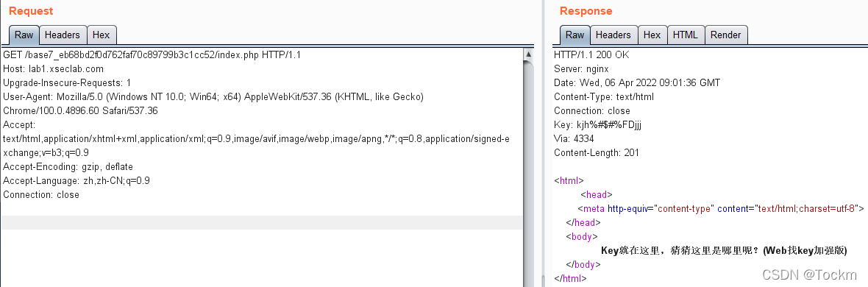Click the Key: kjh%#$#%FDjjj header
The height and width of the screenshot is (287, 868).
[597, 124]
